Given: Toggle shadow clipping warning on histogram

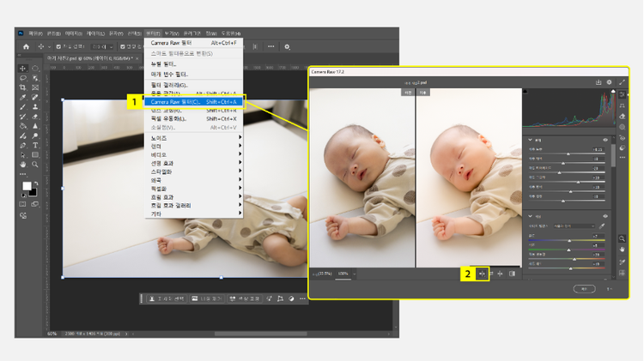Looking at the screenshot, I should click(525, 92).
